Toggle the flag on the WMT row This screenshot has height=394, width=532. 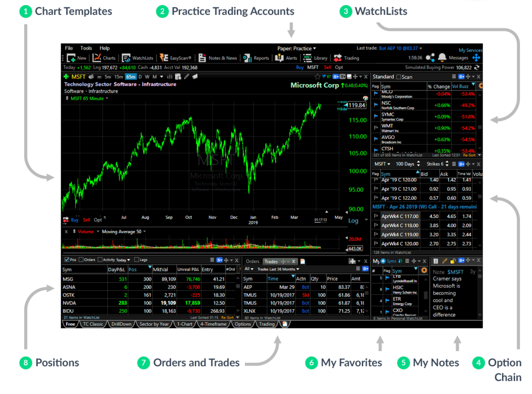point(376,127)
